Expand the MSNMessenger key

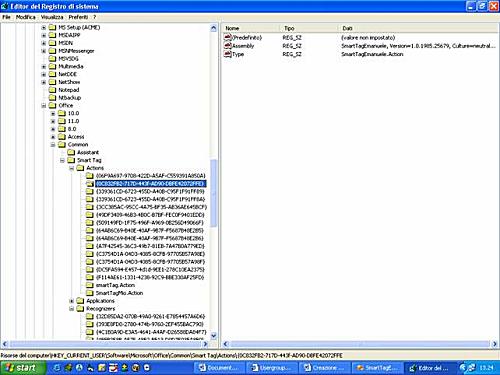coord(44,51)
